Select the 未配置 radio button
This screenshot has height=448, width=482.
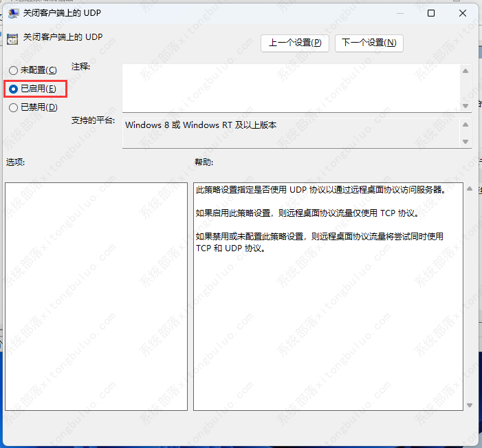(14, 70)
